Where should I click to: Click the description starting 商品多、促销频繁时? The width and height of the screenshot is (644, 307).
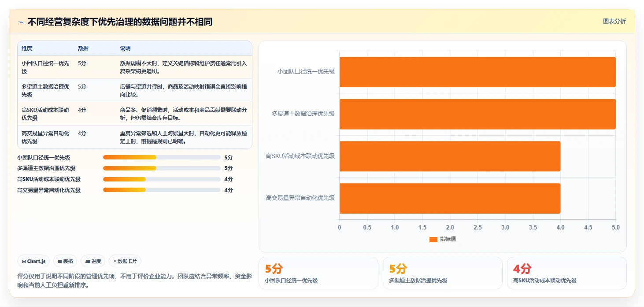[x=183, y=114]
